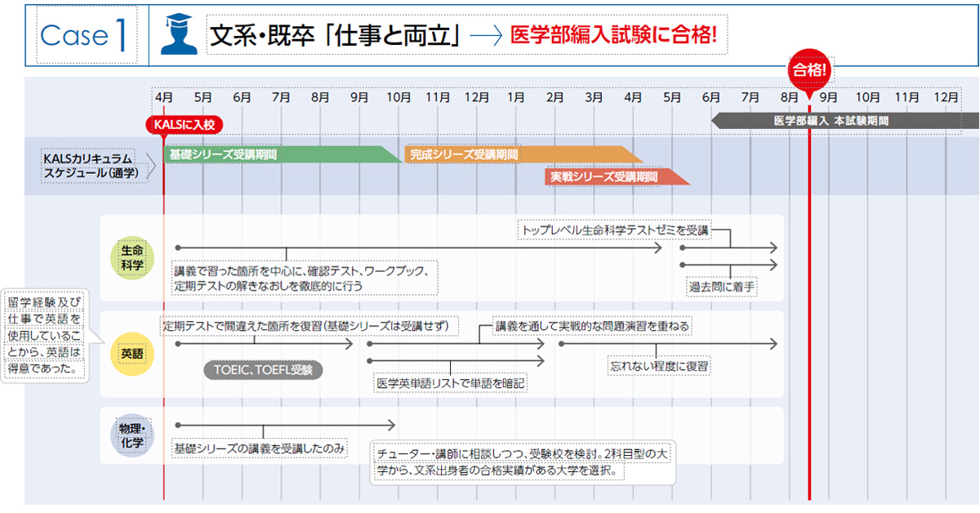Click the 2月 month header
Screen dimensions: 980x513
tap(555, 96)
